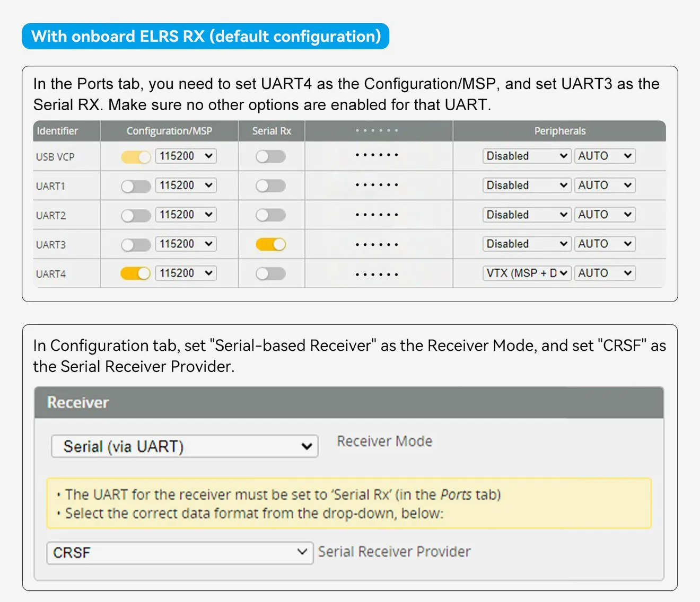Select the yellow receiver warning note box
Screen dimensions: 700x602
(x=350, y=503)
